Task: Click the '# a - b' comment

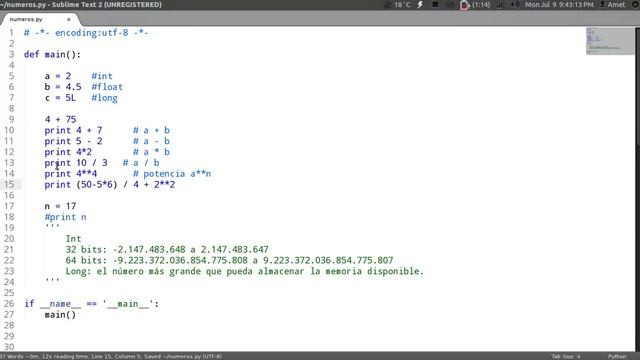Action: click(151, 141)
